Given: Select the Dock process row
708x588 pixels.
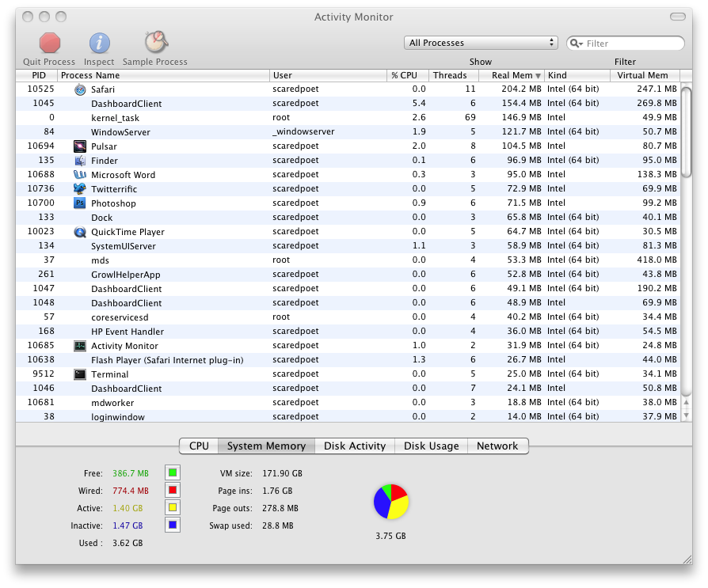Looking at the screenshot, I should pyautogui.click(x=348, y=218).
